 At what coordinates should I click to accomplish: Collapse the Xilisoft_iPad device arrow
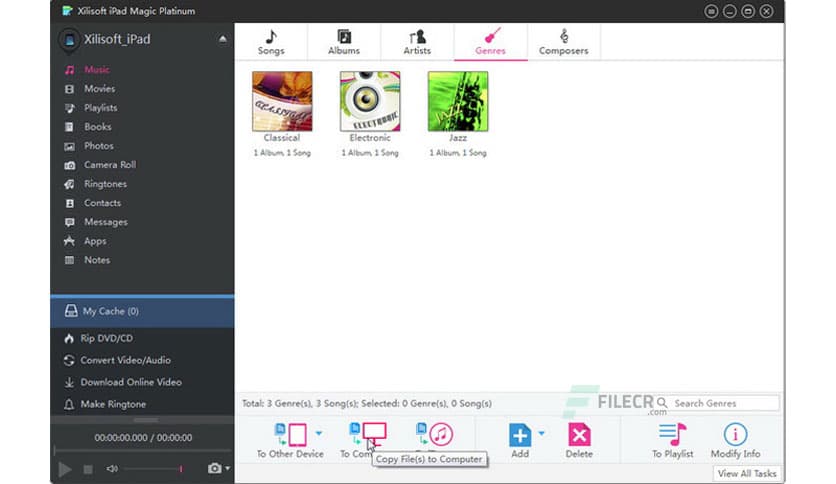[222, 39]
